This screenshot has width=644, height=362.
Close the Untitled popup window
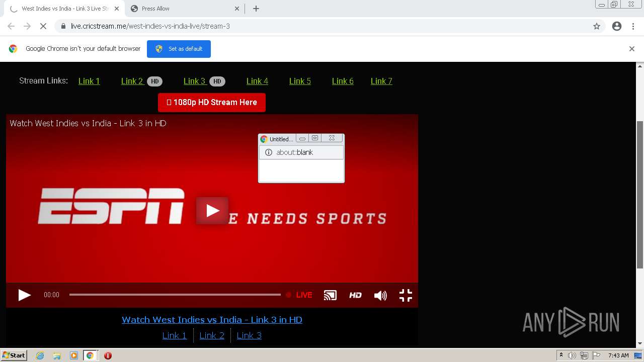pos(332,138)
